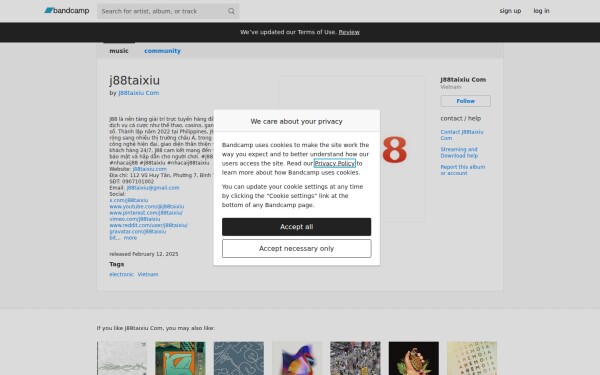Switch to the music tab
The height and width of the screenshot is (375, 600).
pyautogui.click(x=119, y=51)
